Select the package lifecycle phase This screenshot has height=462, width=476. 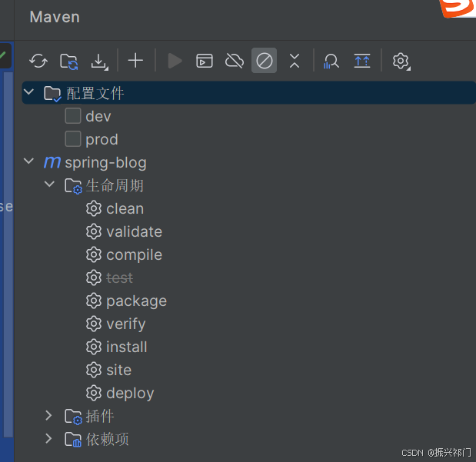pyautogui.click(x=137, y=301)
